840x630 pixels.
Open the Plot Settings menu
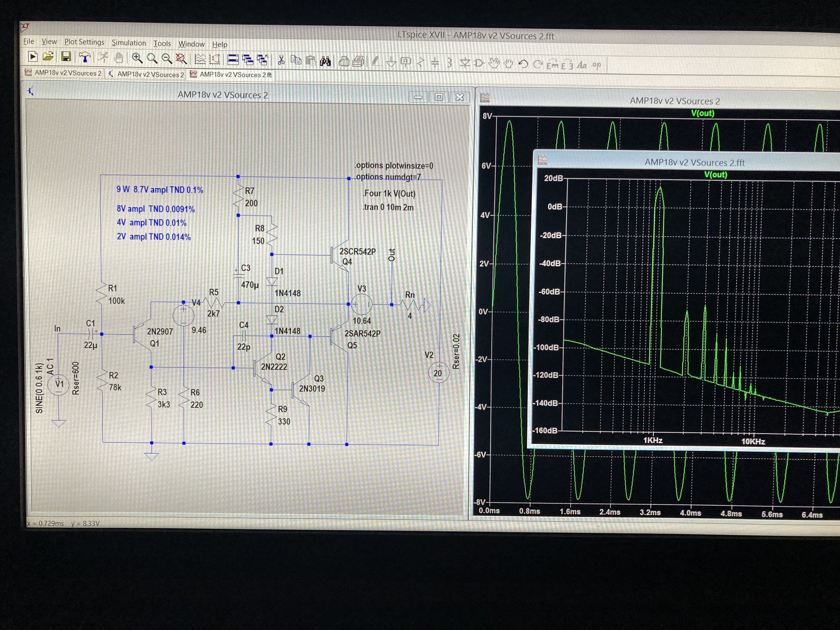[x=84, y=42]
